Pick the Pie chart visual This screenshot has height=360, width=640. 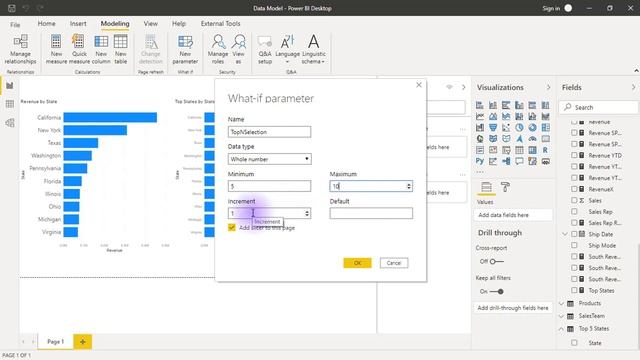point(519,127)
